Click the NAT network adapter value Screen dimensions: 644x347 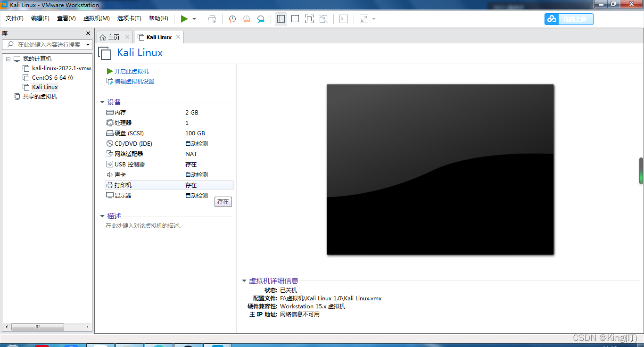191,154
